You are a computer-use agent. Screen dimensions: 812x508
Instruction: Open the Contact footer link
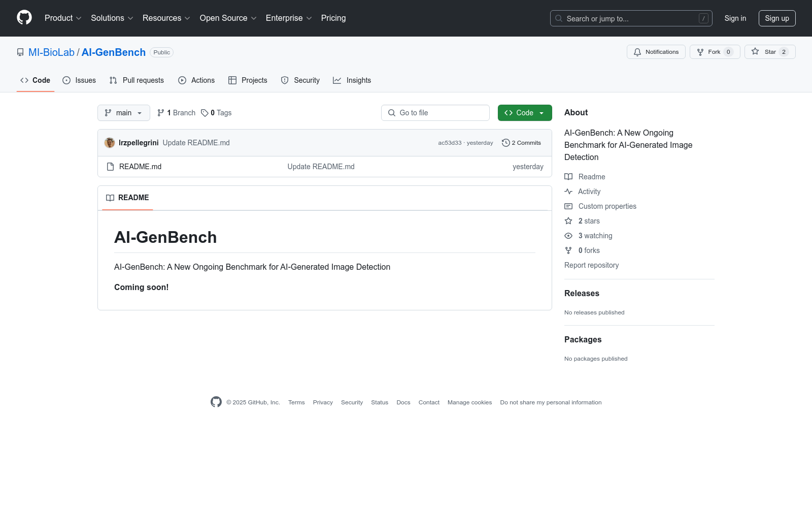pyautogui.click(x=429, y=402)
